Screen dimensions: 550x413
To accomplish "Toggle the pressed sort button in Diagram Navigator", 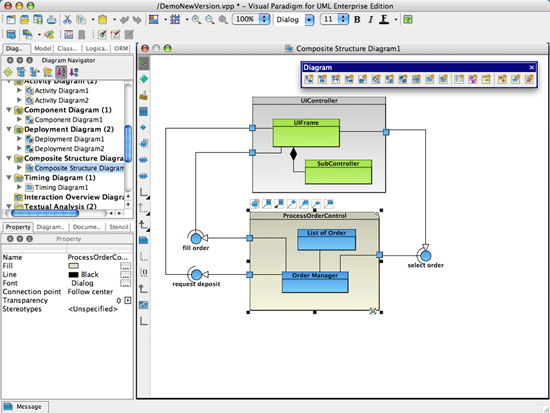I will pos(61,72).
